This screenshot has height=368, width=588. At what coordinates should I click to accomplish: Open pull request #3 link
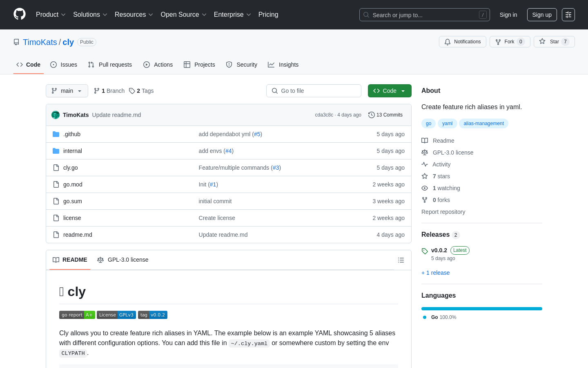coord(276,168)
